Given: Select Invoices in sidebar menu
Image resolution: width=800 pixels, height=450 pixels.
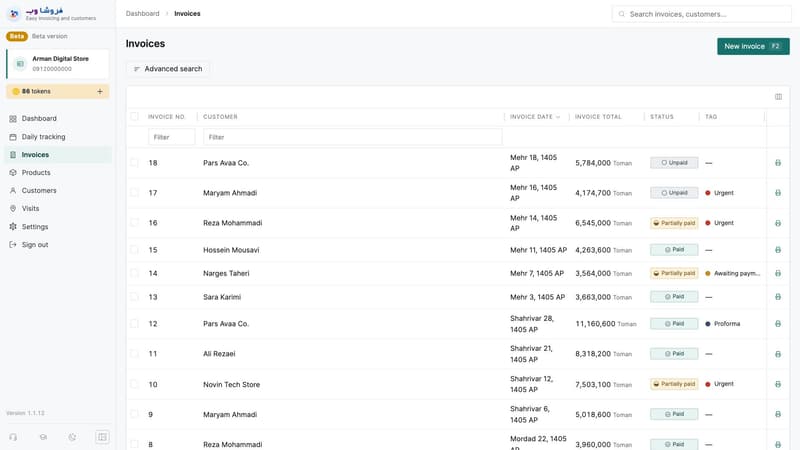Looking at the screenshot, I should point(58,155).
